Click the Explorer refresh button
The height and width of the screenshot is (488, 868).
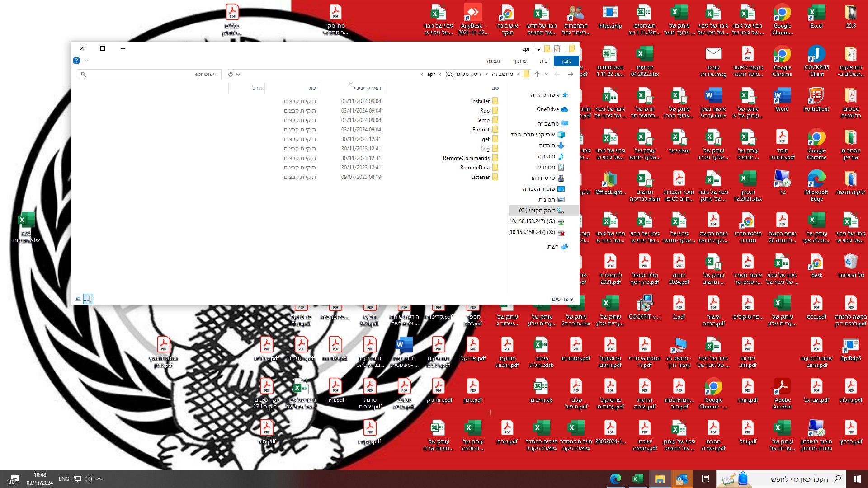(231, 74)
